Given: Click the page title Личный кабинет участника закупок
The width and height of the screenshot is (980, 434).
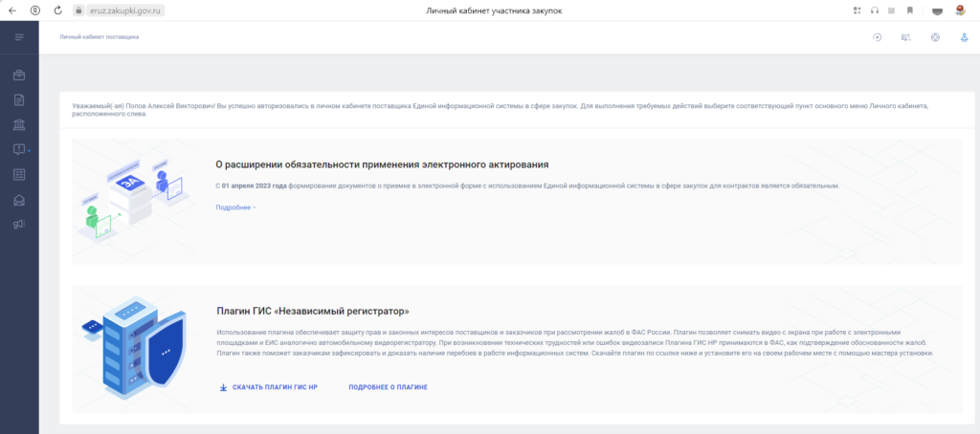Looking at the screenshot, I should (494, 11).
